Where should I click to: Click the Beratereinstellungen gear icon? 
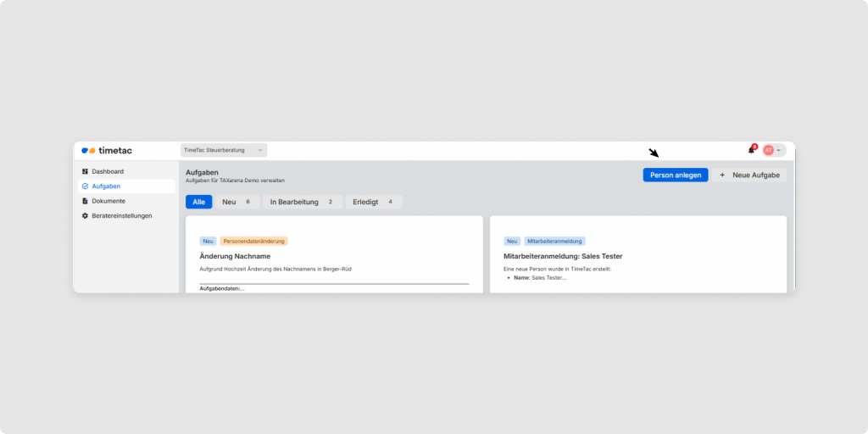tap(85, 215)
